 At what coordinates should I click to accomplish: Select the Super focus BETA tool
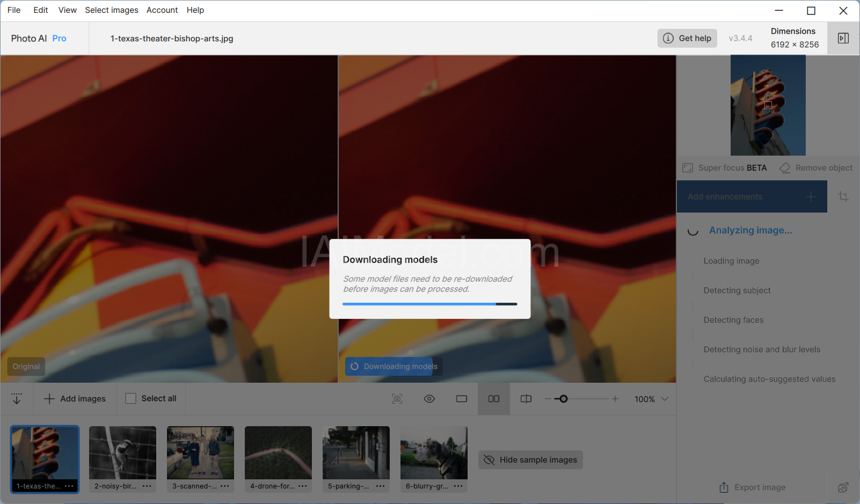725,168
